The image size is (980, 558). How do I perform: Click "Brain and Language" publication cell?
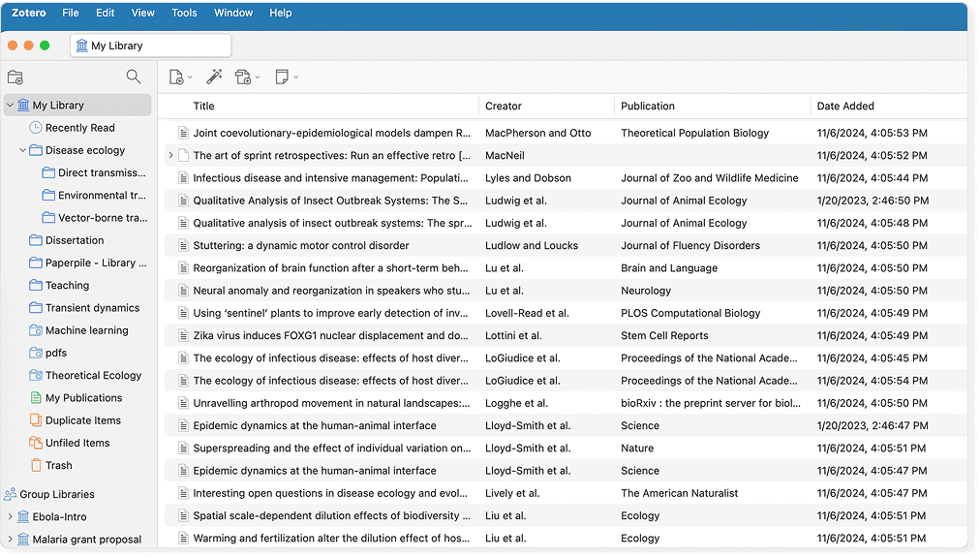click(669, 268)
